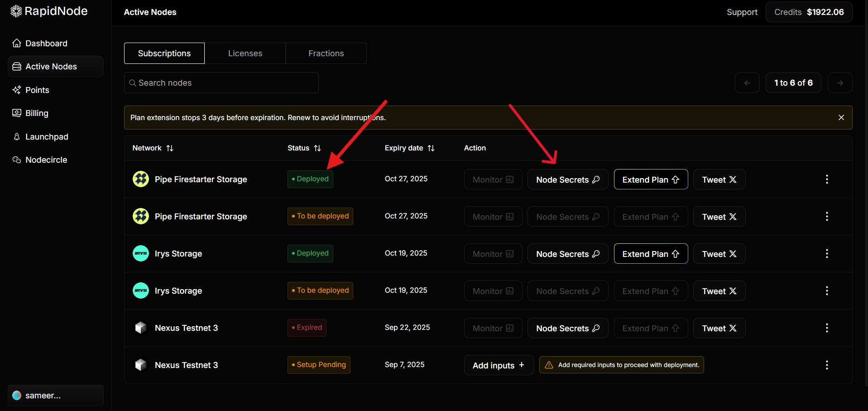This screenshot has width=868, height=411.
Task: Switch to the Licenses tab
Action: (245, 53)
